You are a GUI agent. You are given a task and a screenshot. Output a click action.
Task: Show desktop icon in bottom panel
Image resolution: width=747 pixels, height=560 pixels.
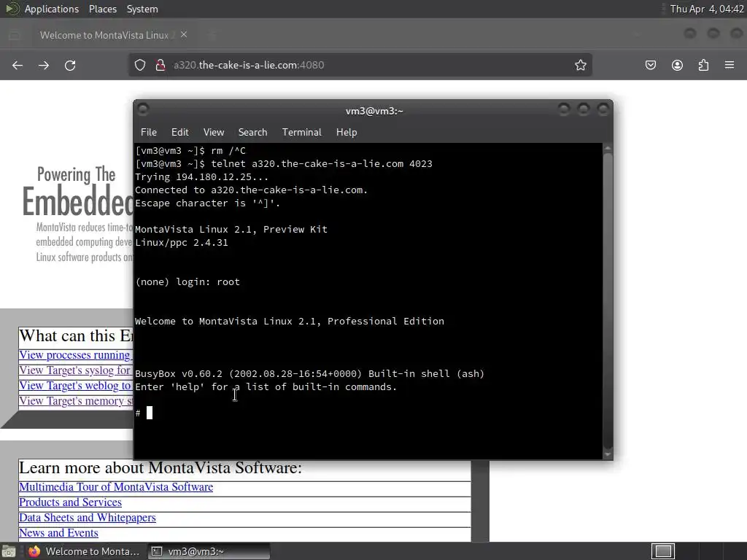pyautogui.click(x=9, y=551)
